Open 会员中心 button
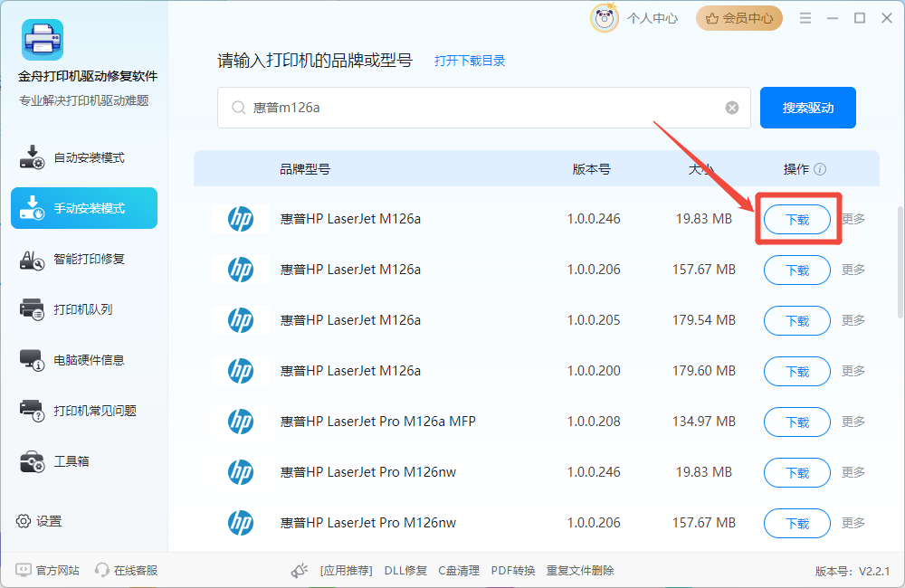The image size is (905, 588). (x=738, y=18)
